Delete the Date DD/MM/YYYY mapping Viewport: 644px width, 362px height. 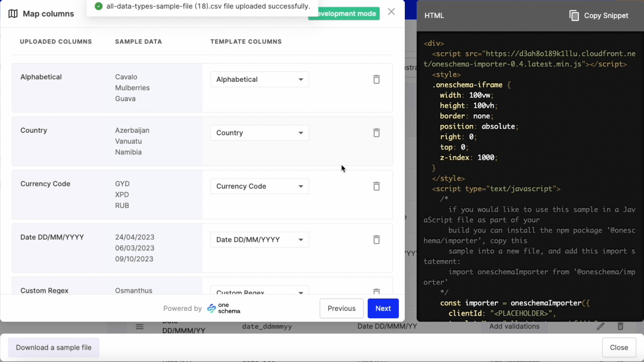(376, 240)
